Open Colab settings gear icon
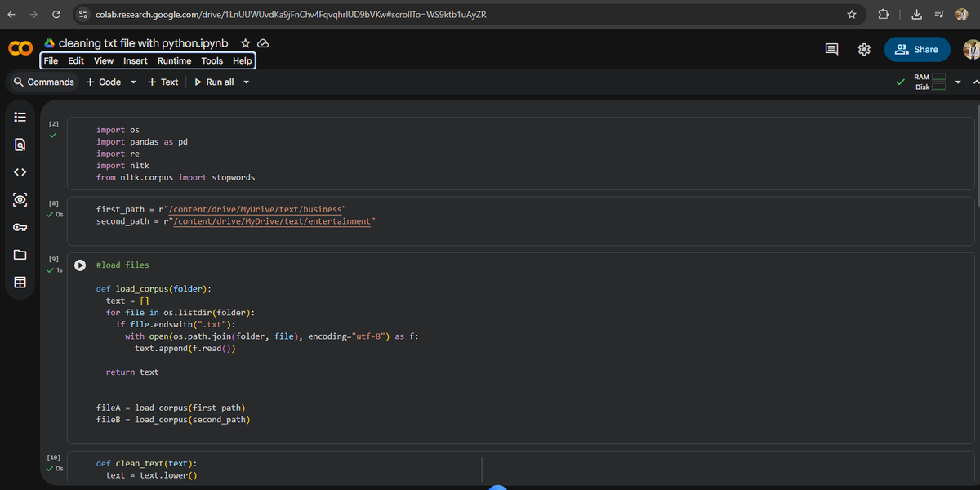Viewport: 980px width, 490px height. click(864, 50)
